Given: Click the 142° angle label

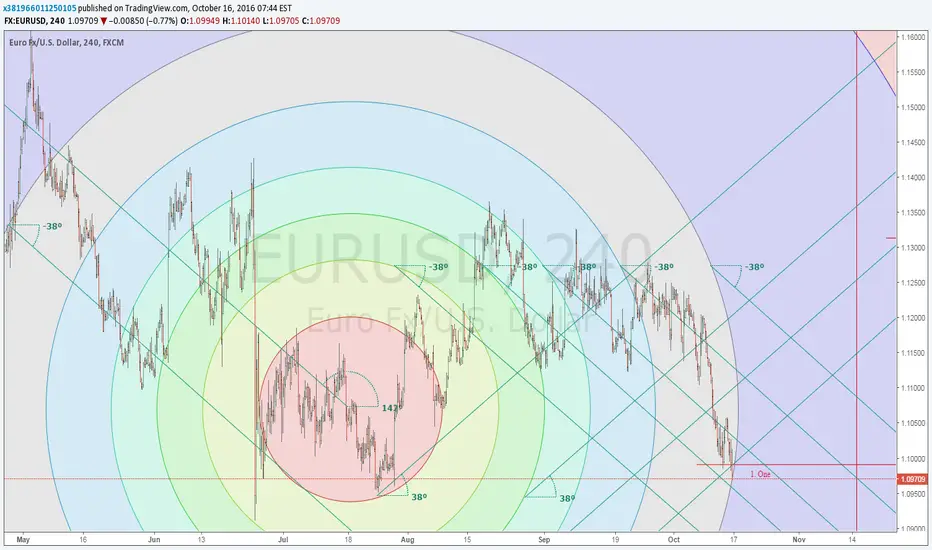Looking at the screenshot, I should pyautogui.click(x=391, y=408).
